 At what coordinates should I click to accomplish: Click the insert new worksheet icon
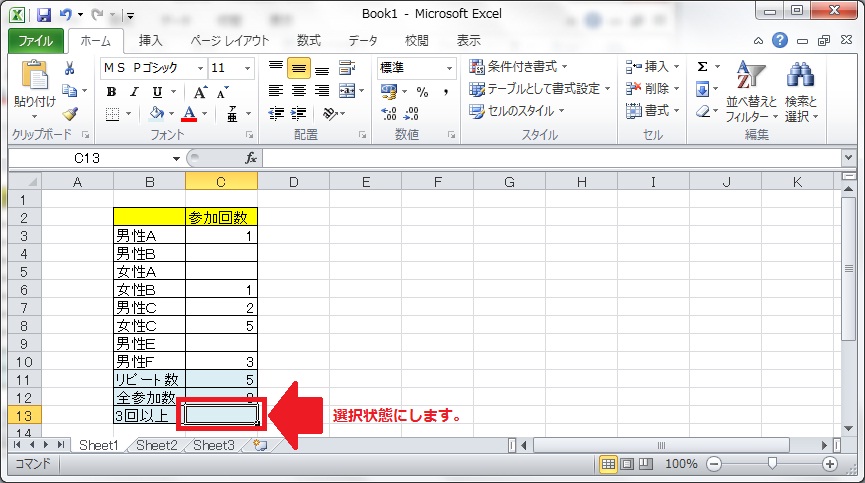(260, 445)
